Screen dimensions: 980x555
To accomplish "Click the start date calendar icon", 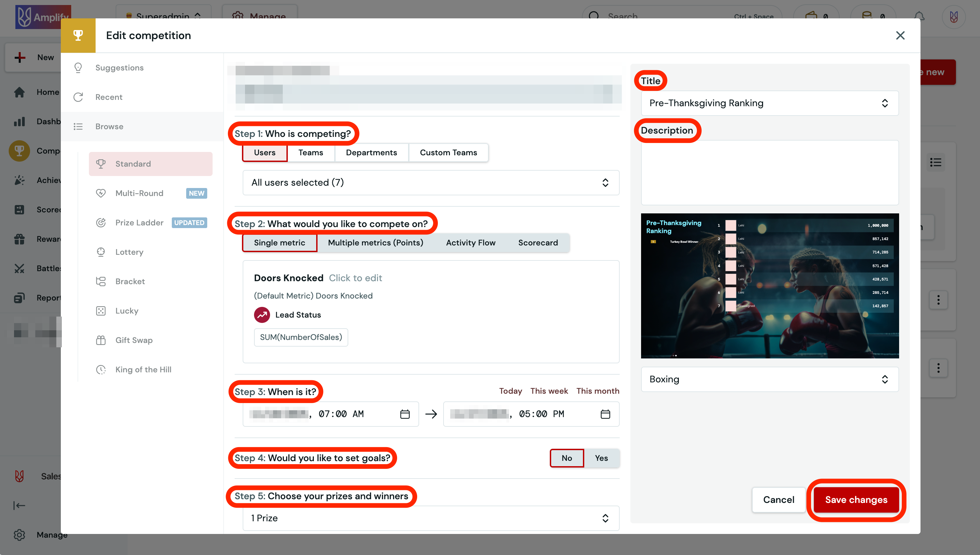I will point(405,414).
